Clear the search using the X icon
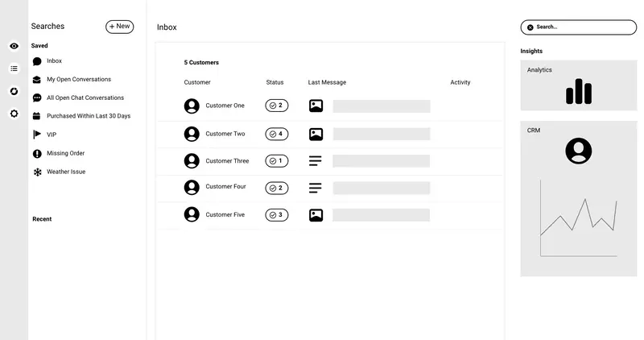The width and height of the screenshot is (644, 340). tap(530, 27)
